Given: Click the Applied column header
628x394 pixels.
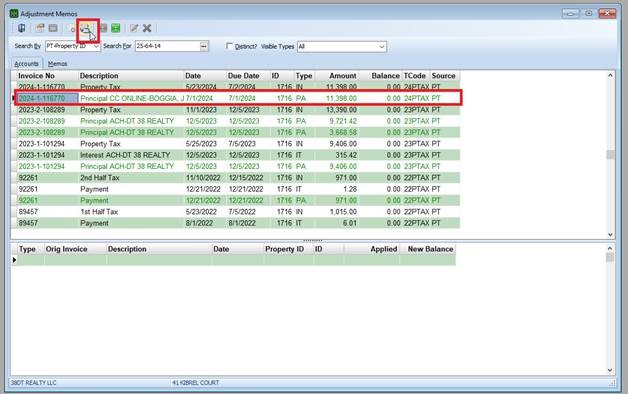Looking at the screenshot, I should [372, 249].
